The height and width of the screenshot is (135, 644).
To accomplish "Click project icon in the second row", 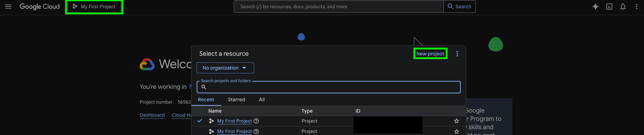I will [x=211, y=131].
